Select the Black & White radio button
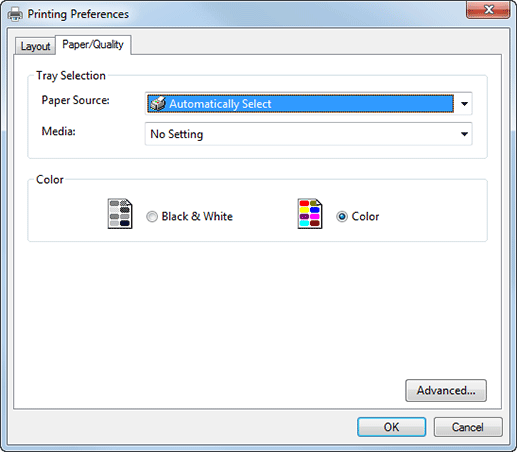Screen dimensions: 517x452 click(x=152, y=217)
